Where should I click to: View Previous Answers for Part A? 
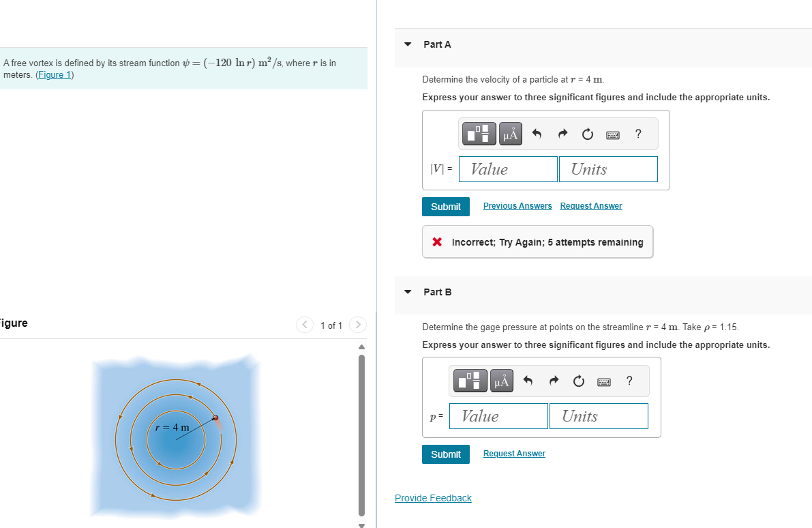pos(517,205)
